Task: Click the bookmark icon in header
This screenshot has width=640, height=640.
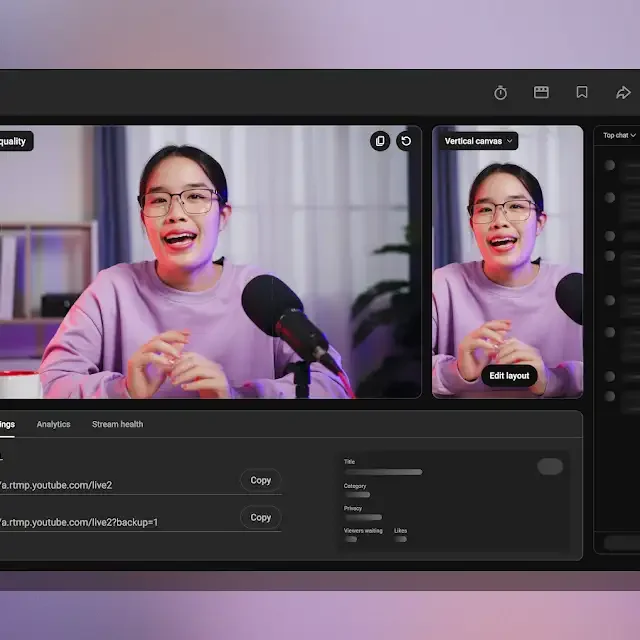Action: [582, 92]
